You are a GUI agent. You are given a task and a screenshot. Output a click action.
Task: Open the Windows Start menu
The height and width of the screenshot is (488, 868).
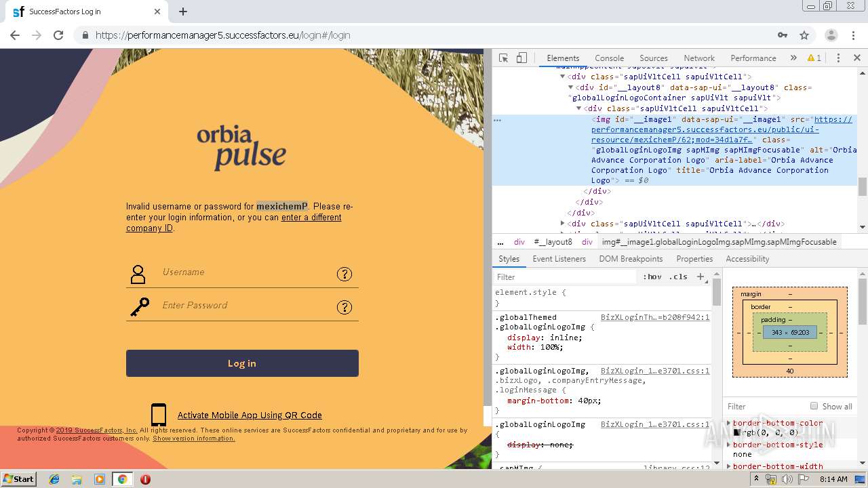(x=18, y=479)
